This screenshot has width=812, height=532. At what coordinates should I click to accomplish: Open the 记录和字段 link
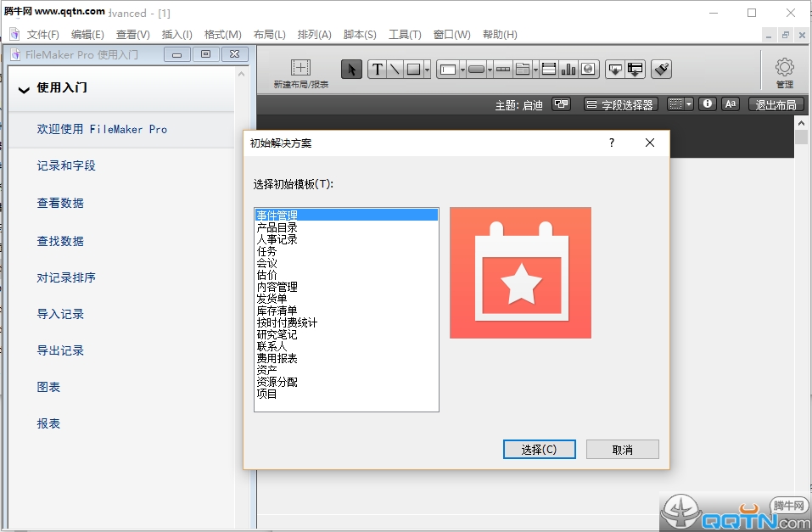(66, 165)
